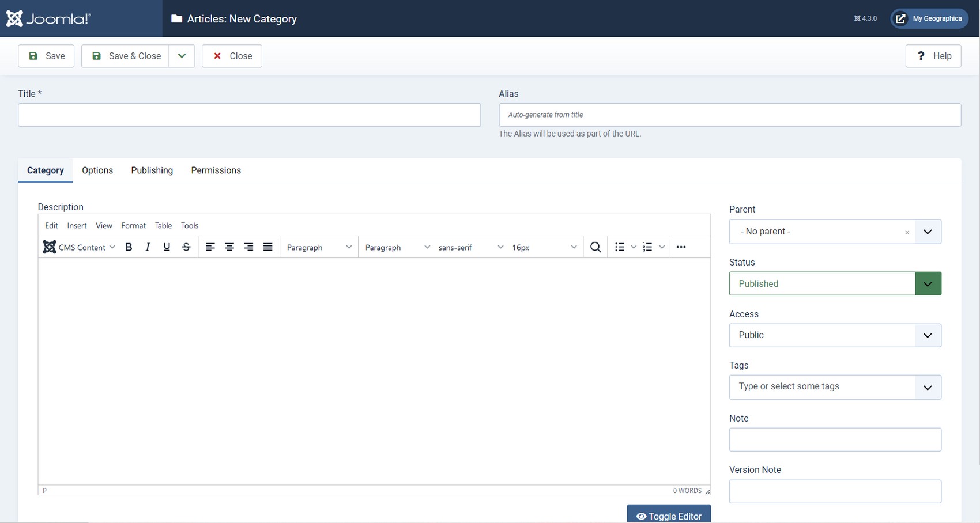Switch to the Permissions tab

click(216, 170)
